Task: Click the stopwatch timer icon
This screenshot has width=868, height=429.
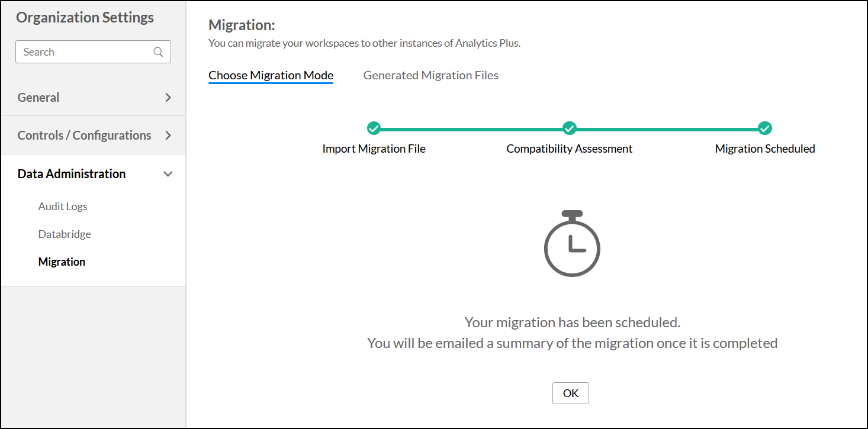Action: tap(571, 244)
